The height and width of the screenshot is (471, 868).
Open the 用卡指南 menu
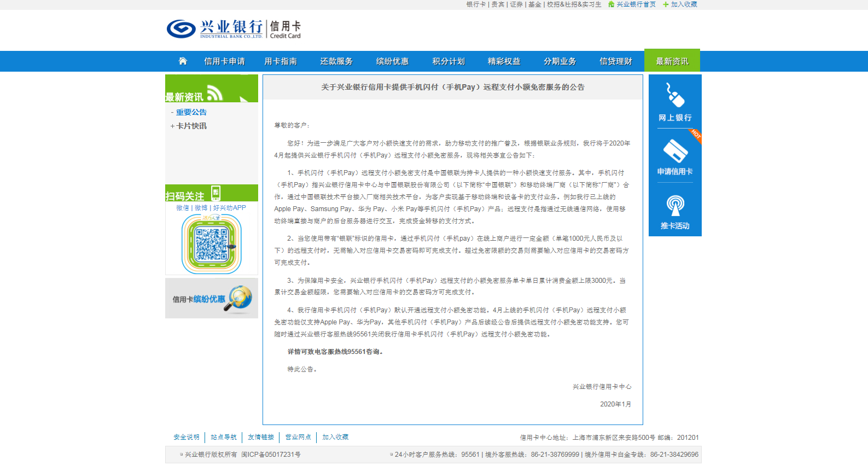[281, 61]
